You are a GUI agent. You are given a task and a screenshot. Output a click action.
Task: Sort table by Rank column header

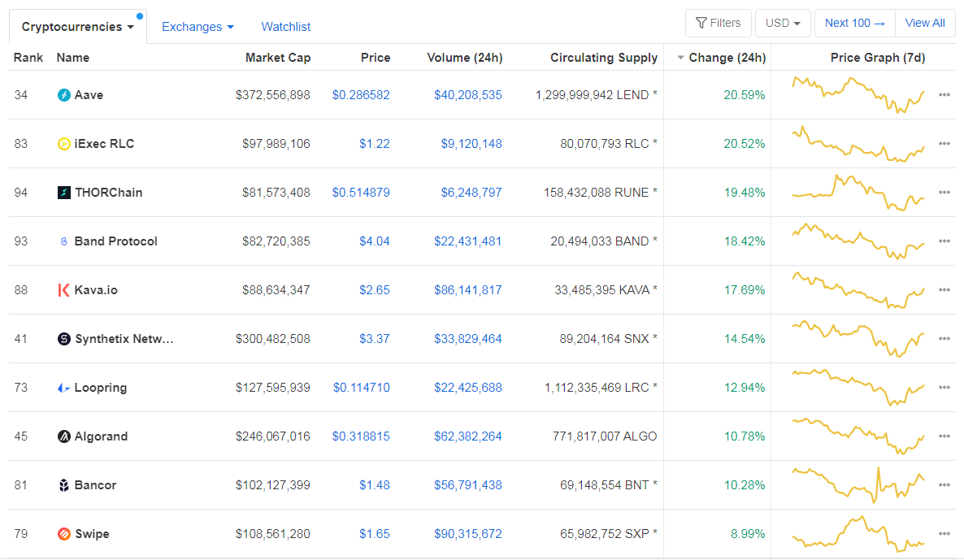(28, 58)
